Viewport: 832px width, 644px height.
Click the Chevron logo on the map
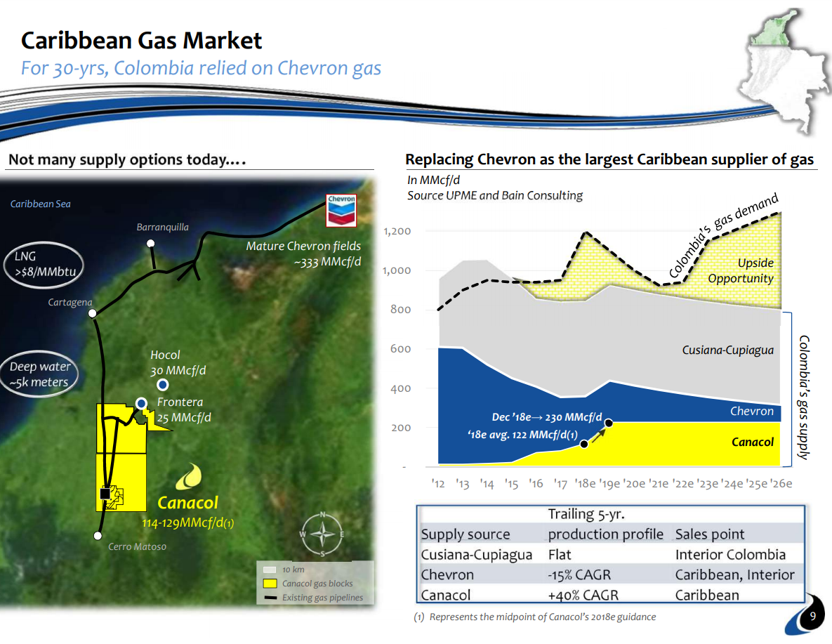point(342,209)
